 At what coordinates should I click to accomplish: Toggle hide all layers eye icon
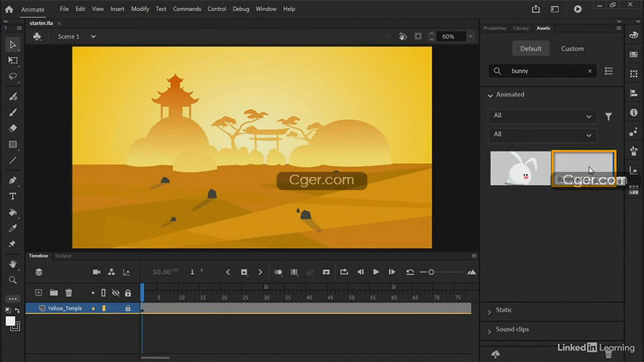click(x=116, y=293)
